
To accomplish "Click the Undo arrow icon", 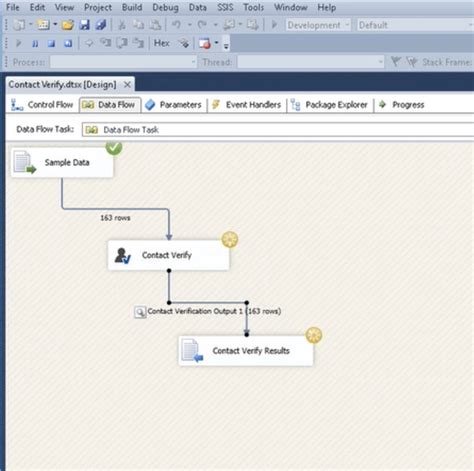I will (x=176, y=25).
